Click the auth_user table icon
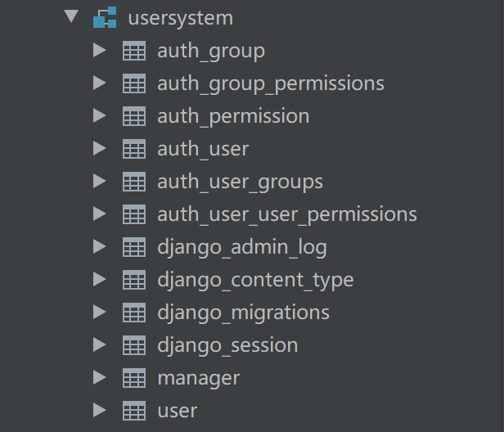Viewport: 504px width, 432px height. 134,149
